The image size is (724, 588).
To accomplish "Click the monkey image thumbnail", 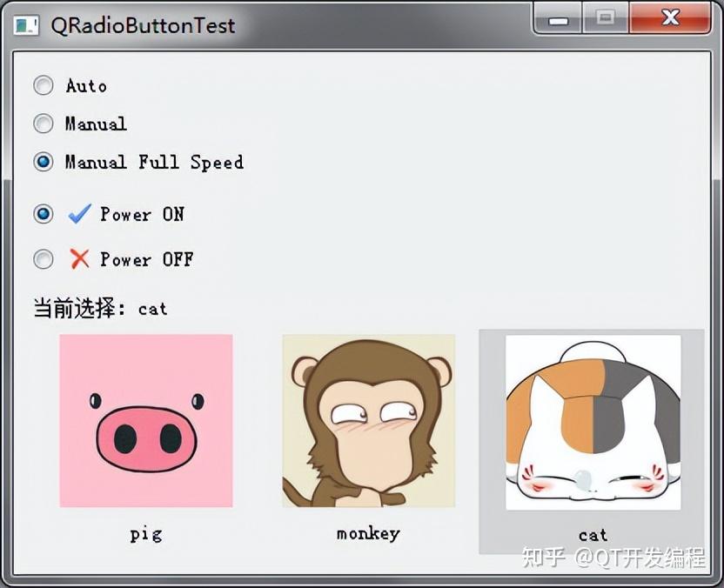I will (x=366, y=424).
